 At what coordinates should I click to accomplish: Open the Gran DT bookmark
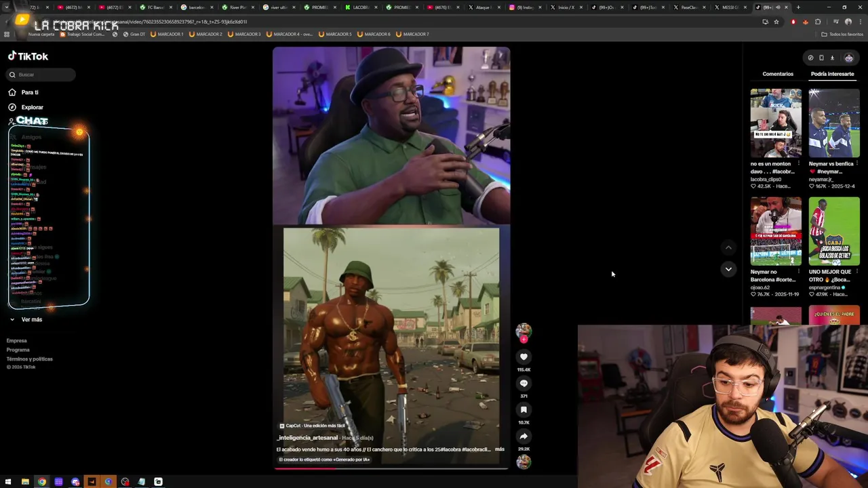[x=134, y=34]
